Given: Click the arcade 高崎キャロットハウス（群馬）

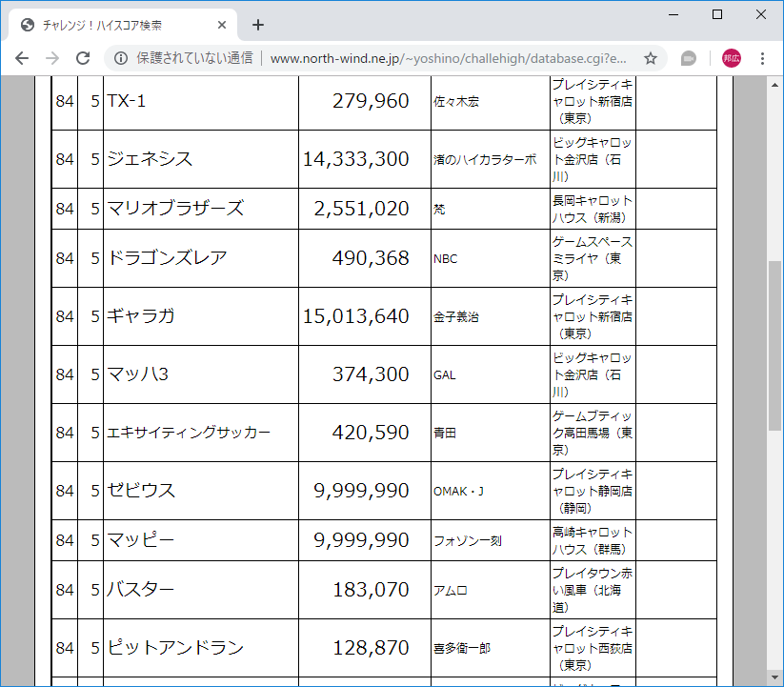Looking at the screenshot, I should click(x=593, y=540).
